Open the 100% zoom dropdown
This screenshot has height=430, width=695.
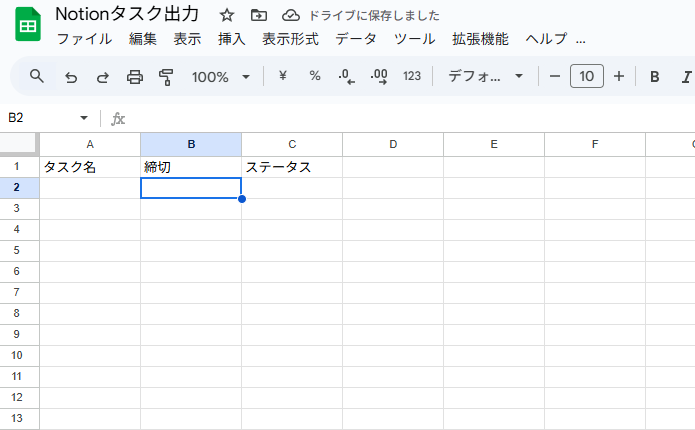pos(221,77)
